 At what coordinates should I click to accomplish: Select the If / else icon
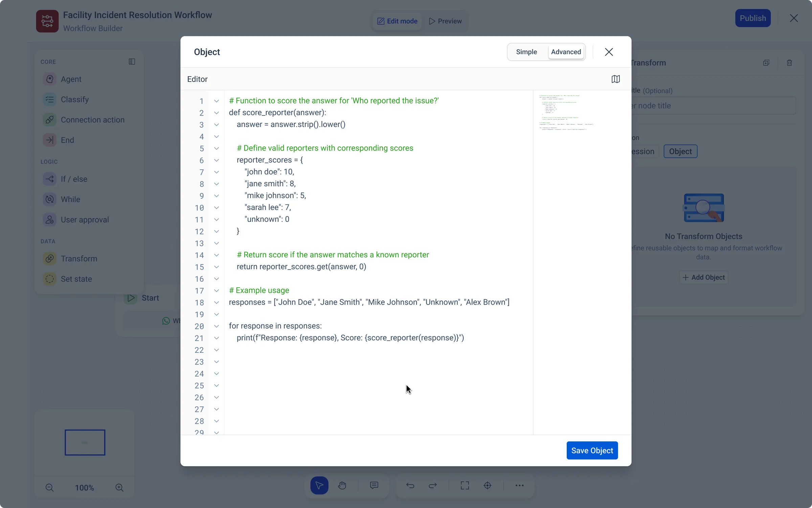tap(49, 179)
